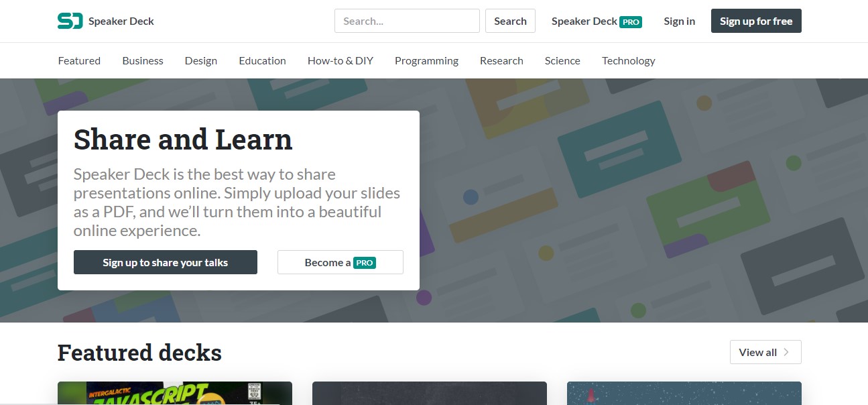
Task: Open the Research category
Action: tap(501, 60)
